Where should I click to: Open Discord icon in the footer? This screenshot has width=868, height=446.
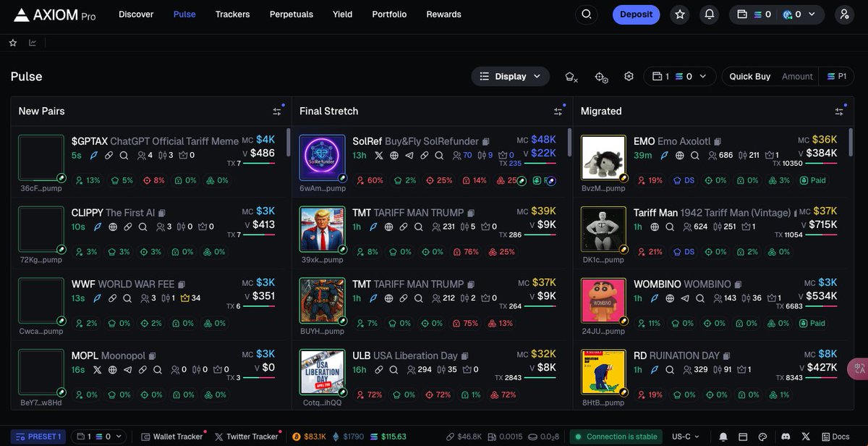tap(786, 437)
